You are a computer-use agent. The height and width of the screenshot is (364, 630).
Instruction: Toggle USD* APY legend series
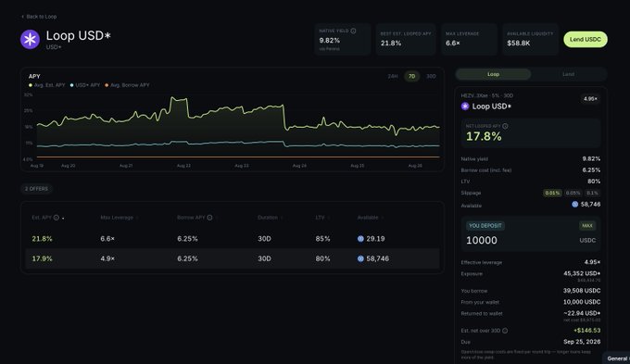point(85,85)
